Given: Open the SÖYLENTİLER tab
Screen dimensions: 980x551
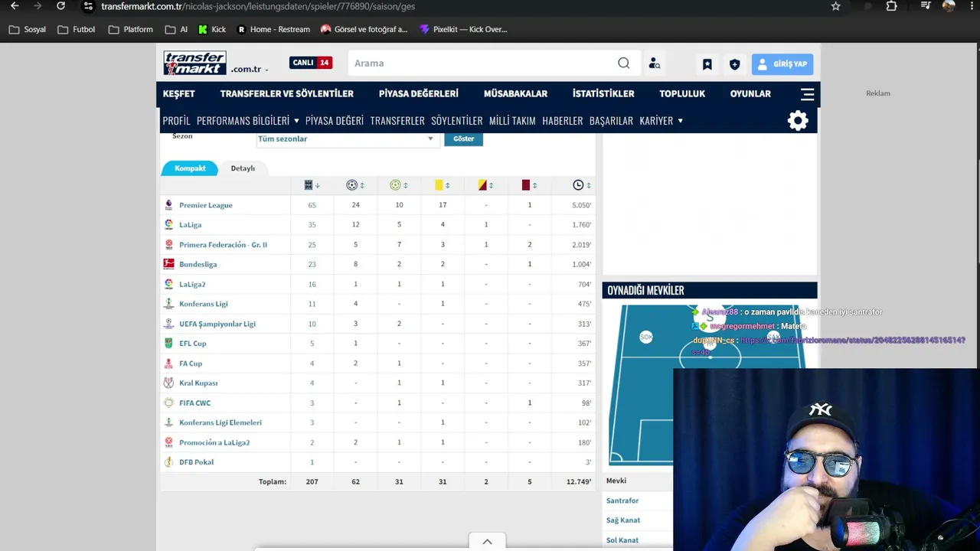Looking at the screenshot, I should click(457, 121).
